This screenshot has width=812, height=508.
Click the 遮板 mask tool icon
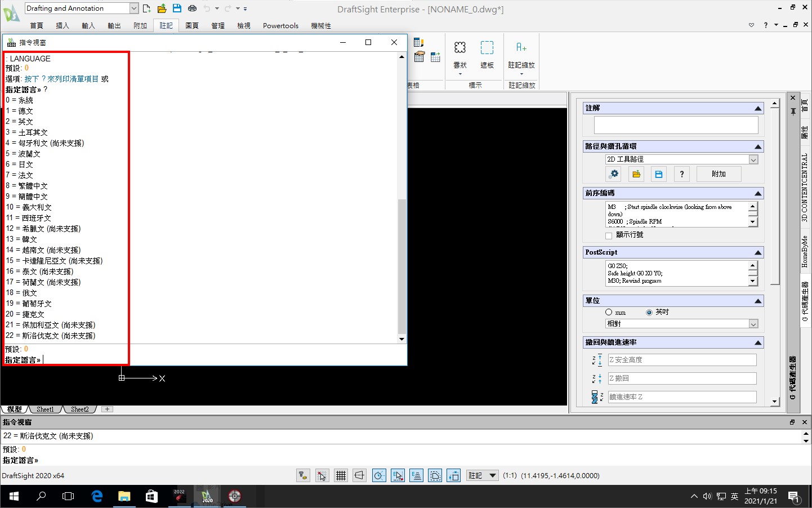coord(487,48)
